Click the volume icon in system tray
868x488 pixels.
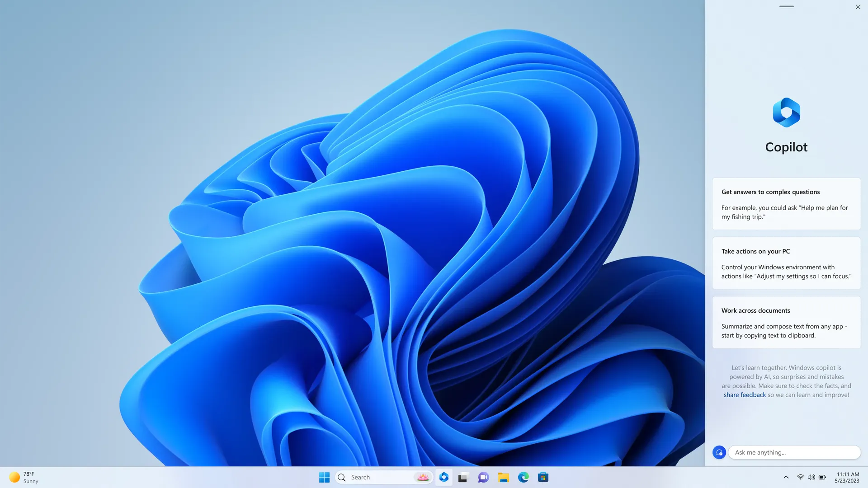[811, 477]
